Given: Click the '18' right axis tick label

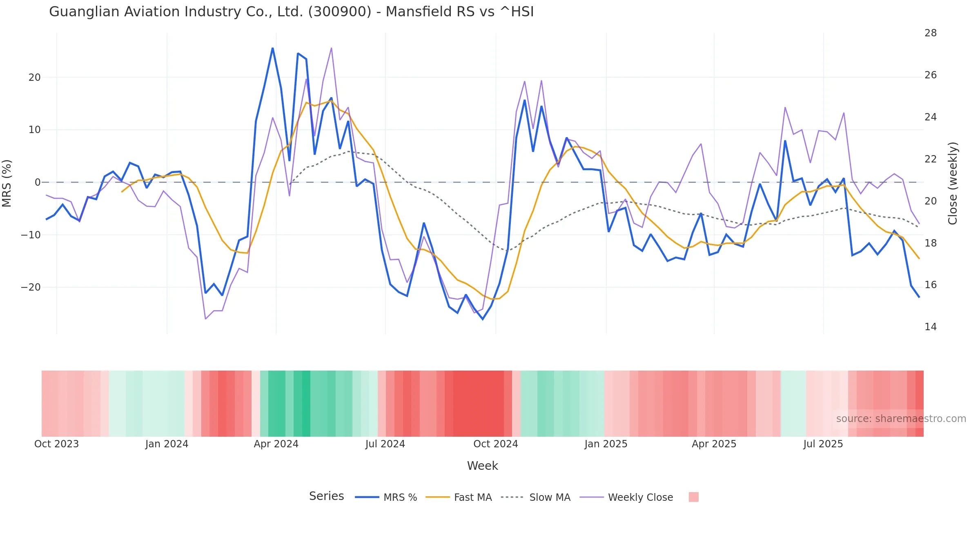Looking at the screenshot, I should [931, 243].
